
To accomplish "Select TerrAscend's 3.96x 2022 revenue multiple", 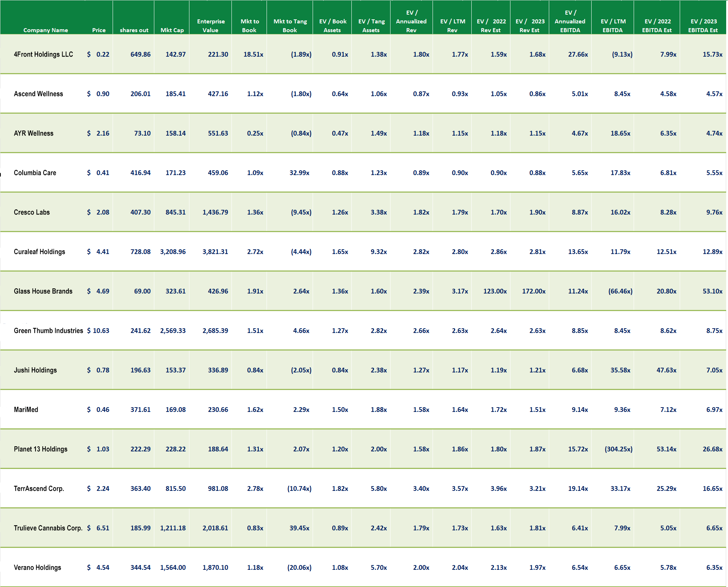I will click(499, 489).
